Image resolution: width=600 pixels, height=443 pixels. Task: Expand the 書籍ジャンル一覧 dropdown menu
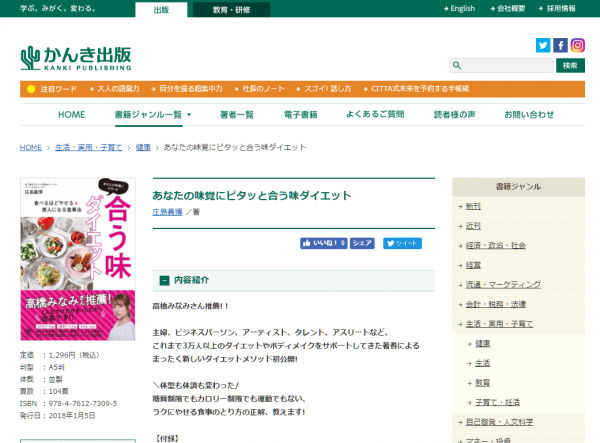tap(152, 115)
